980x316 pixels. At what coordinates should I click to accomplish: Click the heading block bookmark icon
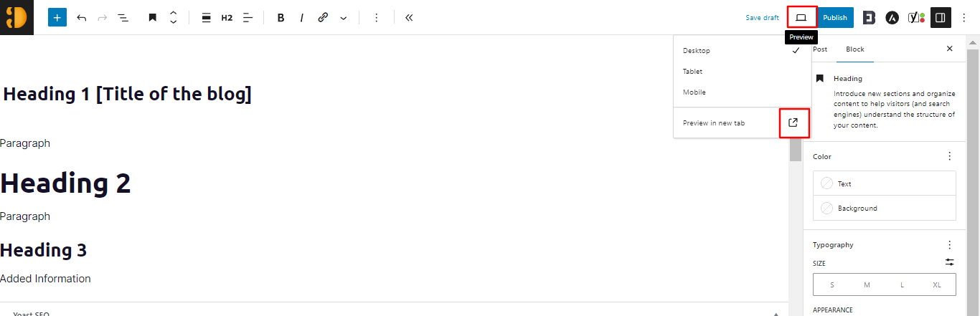152,17
